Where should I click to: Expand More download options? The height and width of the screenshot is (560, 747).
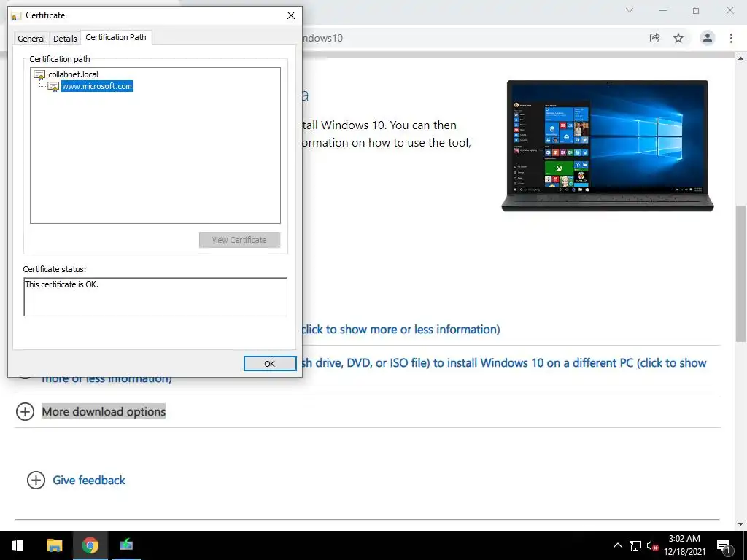[x=26, y=411]
